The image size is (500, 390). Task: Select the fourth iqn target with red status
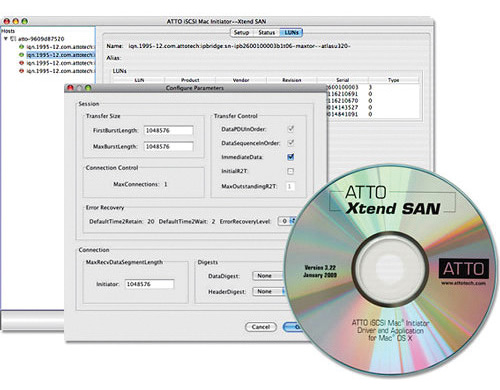pyautogui.click(x=61, y=71)
